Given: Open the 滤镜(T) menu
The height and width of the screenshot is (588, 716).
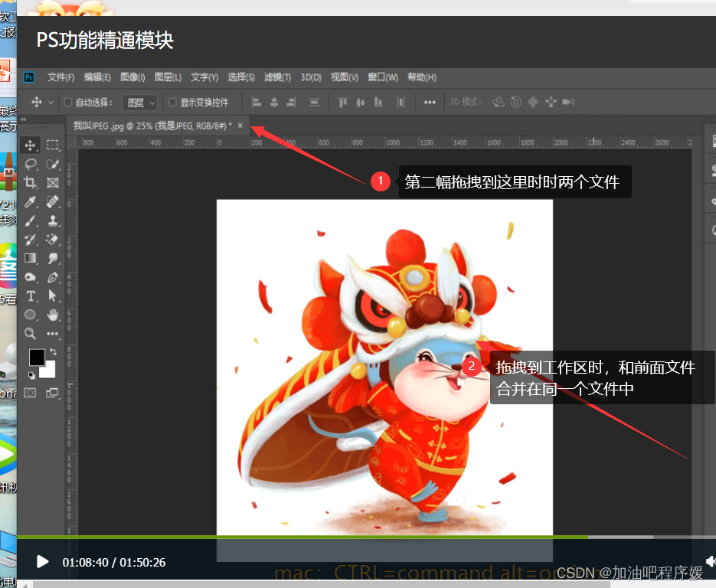Looking at the screenshot, I should pos(278,77).
